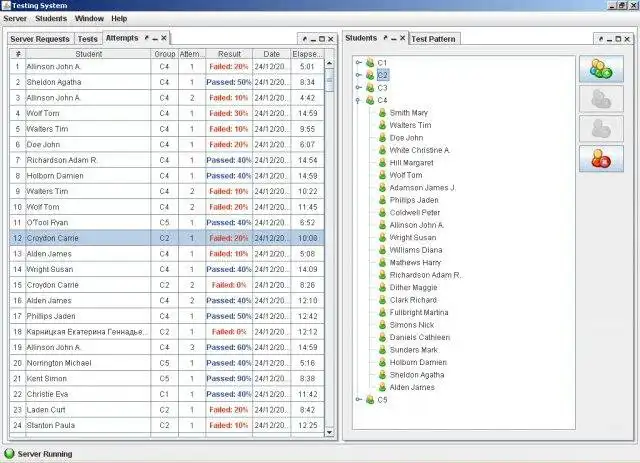
Task: Sort attempts by the Group column header
Action: click(x=165, y=54)
